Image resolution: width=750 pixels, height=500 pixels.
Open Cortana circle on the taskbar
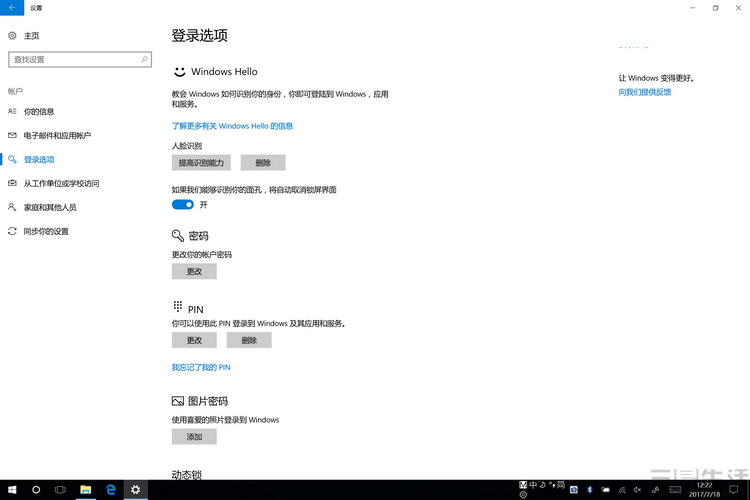coord(36,489)
